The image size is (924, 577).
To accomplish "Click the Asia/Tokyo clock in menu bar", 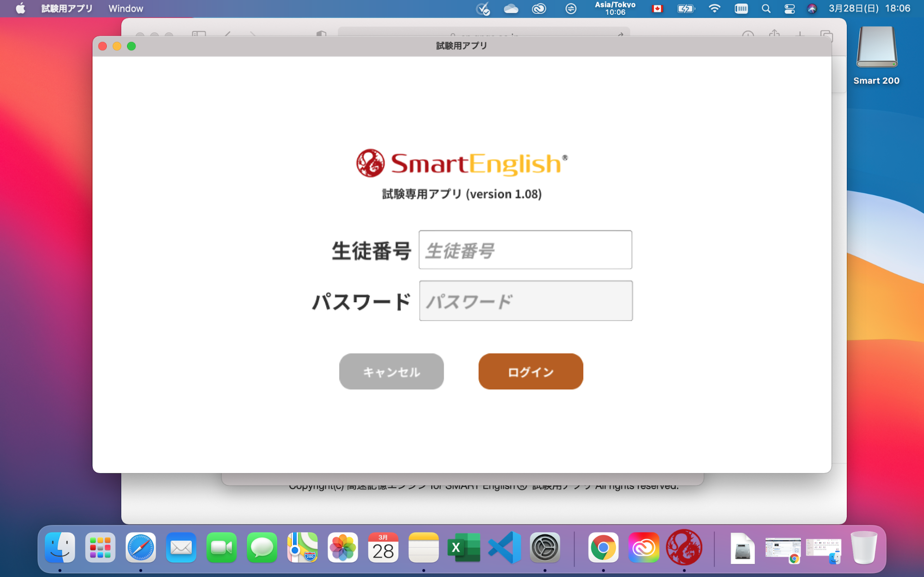I will coord(615,8).
